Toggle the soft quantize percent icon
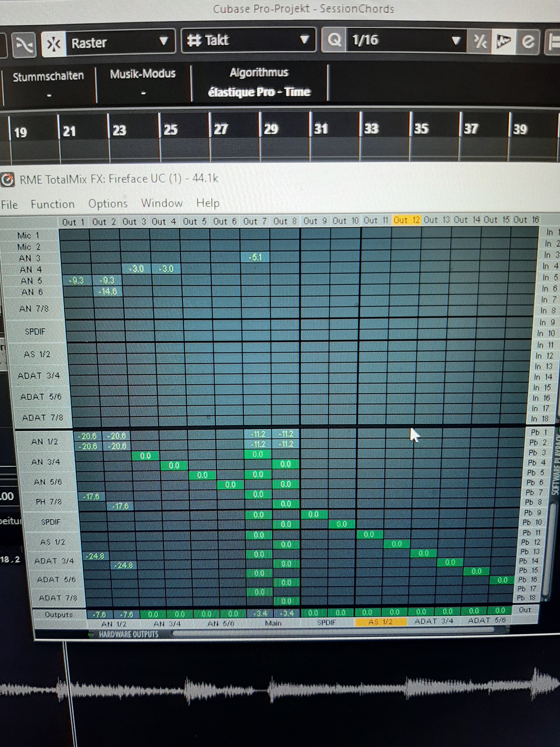 click(480, 41)
